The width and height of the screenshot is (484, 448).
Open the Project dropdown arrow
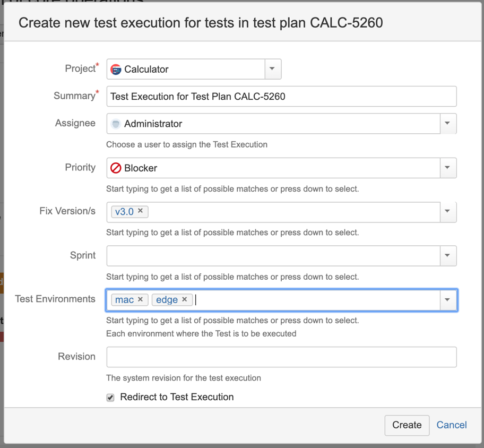pos(273,69)
